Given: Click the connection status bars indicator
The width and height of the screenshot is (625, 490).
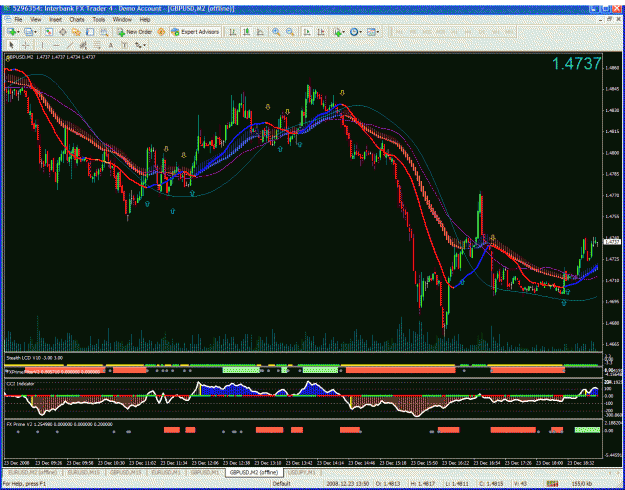Looking at the screenshot, I should tap(552, 484).
